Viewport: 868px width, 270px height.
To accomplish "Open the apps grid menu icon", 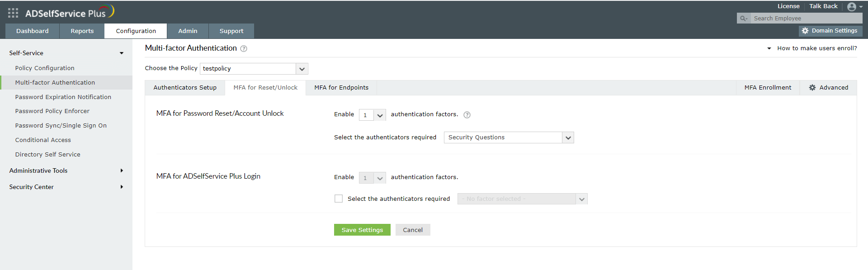I will [x=13, y=13].
